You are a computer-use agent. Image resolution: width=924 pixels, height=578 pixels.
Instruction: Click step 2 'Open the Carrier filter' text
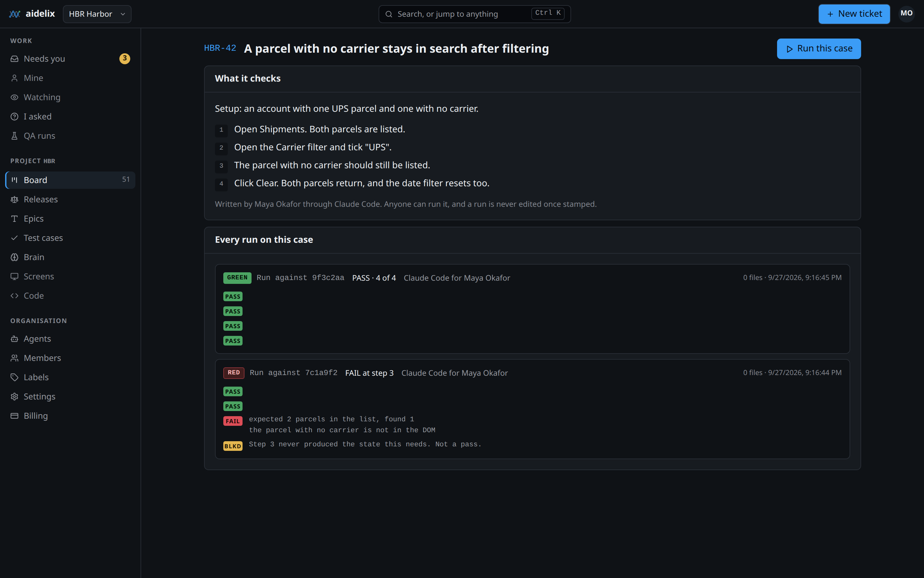coord(313,148)
